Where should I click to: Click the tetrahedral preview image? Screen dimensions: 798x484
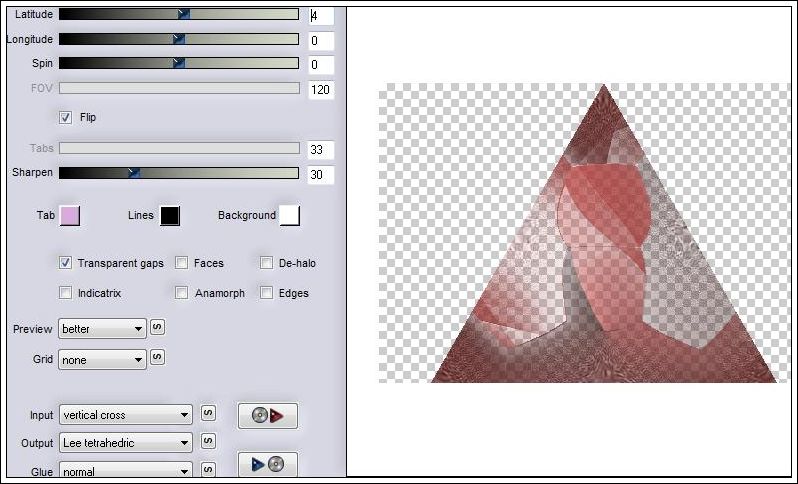click(585, 233)
